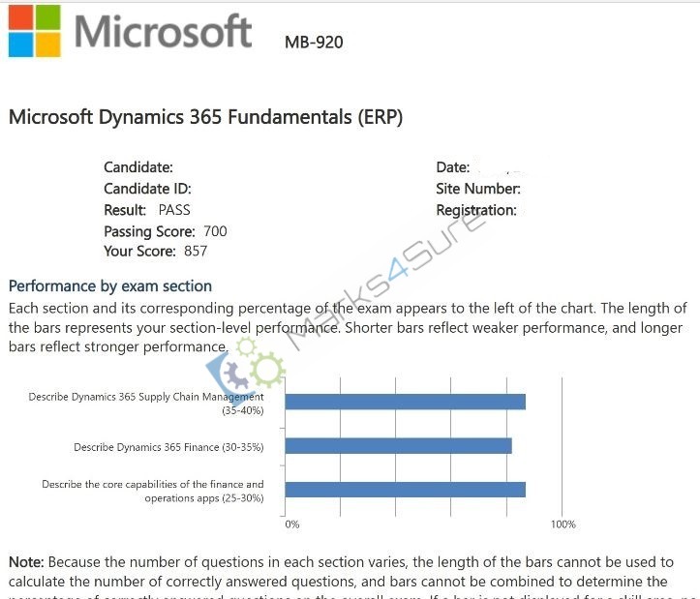
Task: Click the Registration label
Action: pos(476,210)
